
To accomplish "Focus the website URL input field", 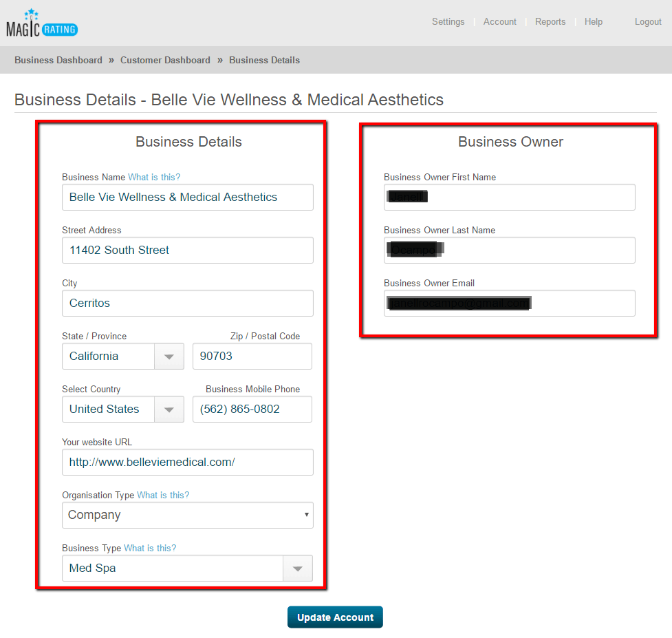I will click(x=188, y=462).
